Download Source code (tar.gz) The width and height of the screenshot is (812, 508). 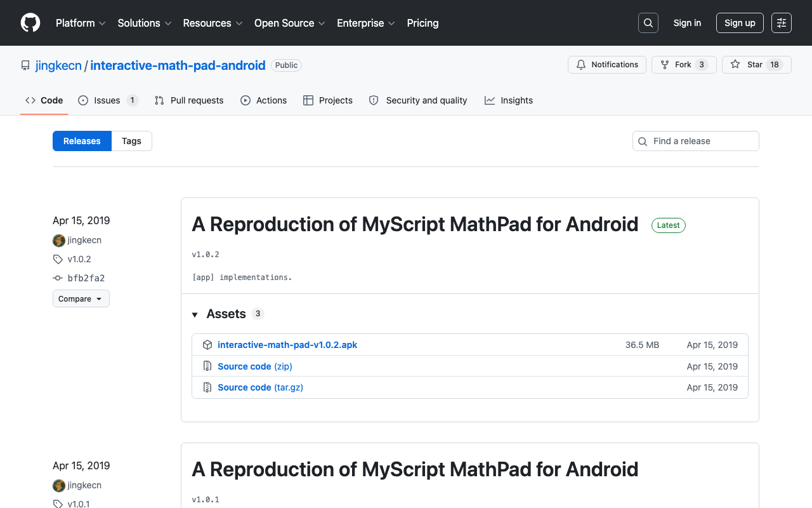tap(260, 387)
